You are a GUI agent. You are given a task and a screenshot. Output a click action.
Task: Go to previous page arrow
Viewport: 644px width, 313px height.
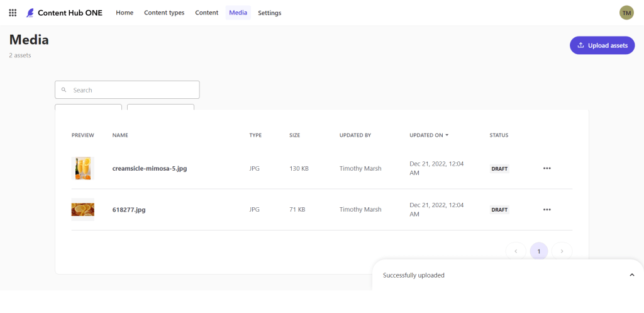pyautogui.click(x=516, y=251)
